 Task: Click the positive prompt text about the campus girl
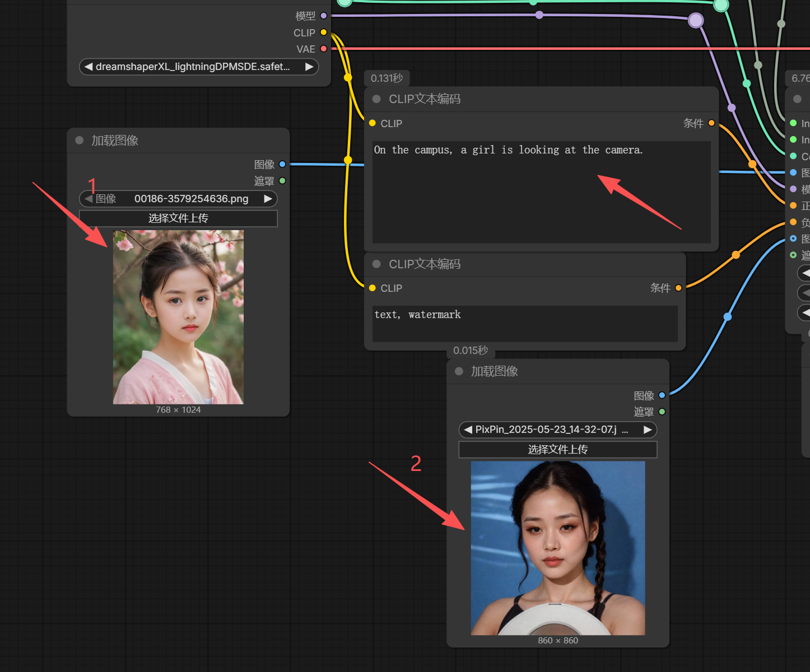[509, 150]
